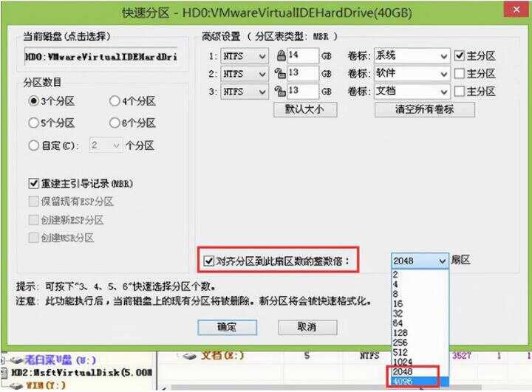Expand the 卷标 系统 label dropdown

point(443,55)
